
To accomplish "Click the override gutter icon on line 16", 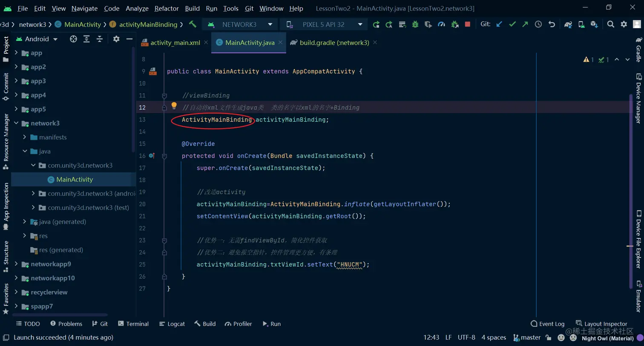I will pos(152,156).
